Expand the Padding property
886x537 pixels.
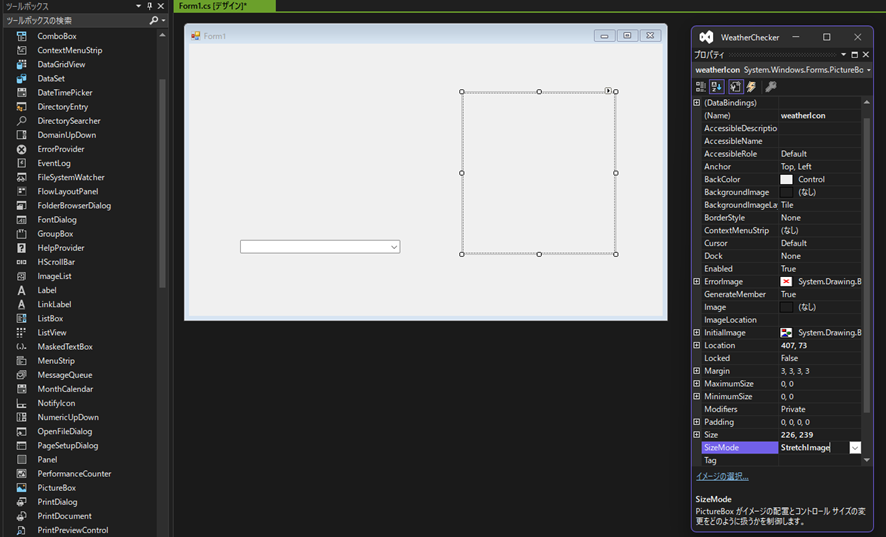click(x=697, y=422)
